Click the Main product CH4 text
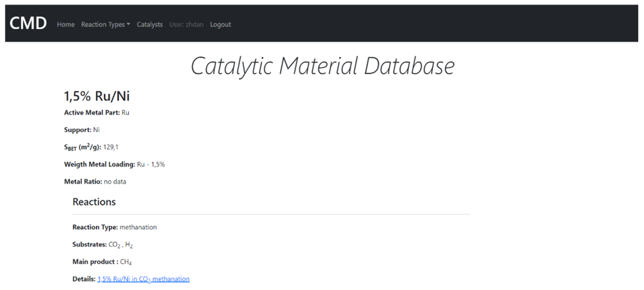The height and width of the screenshot is (290, 644). [125, 262]
